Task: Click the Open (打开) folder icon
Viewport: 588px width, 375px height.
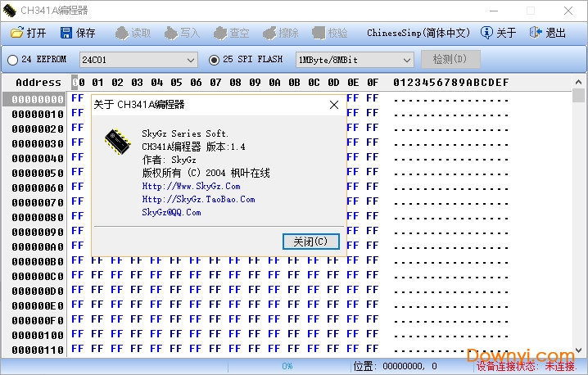Action: 16,33
